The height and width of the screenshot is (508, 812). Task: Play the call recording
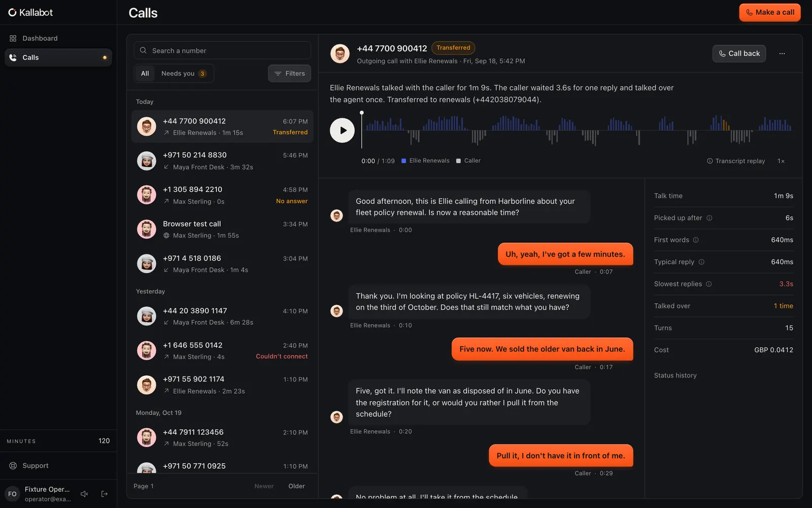tap(342, 131)
